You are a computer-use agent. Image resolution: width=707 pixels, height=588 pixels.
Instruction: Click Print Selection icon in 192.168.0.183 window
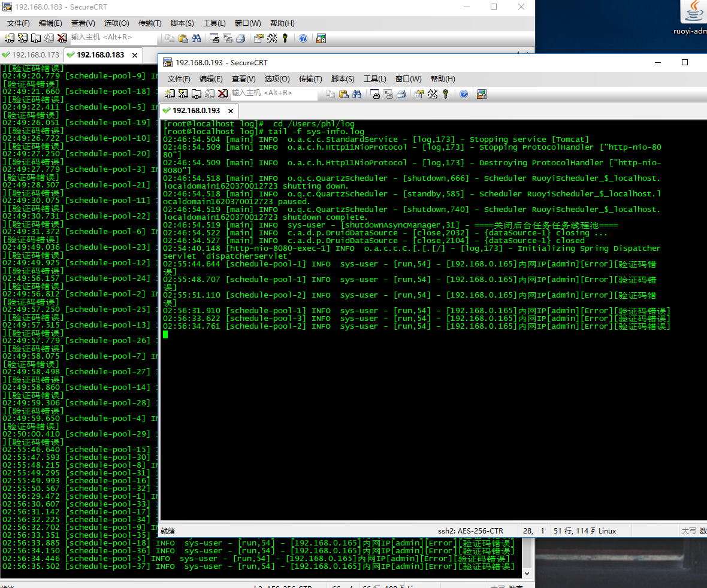[228, 38]
